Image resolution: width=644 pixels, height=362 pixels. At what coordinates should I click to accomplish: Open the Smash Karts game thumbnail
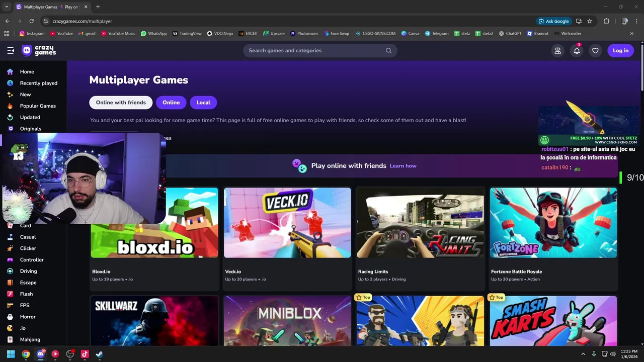pos(553,321)
